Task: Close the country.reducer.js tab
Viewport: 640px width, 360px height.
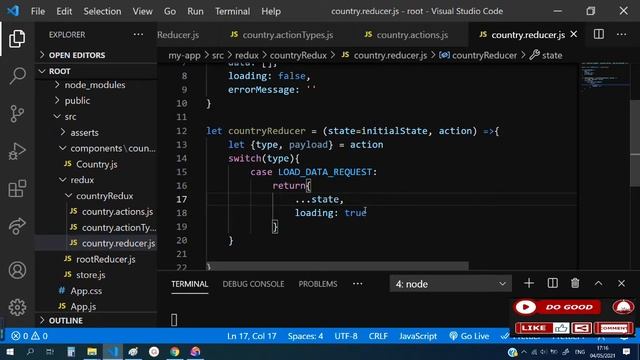Action: [574, 34]
